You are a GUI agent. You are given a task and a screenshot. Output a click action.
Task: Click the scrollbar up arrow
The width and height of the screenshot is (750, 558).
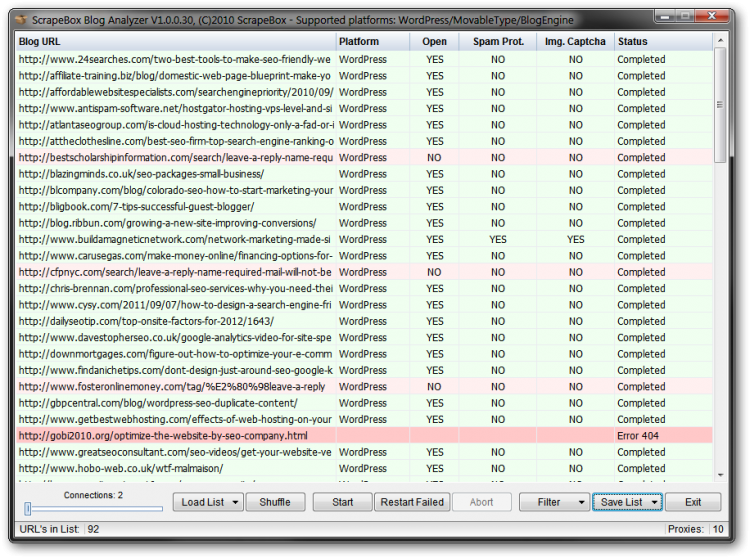pos(720,41)
